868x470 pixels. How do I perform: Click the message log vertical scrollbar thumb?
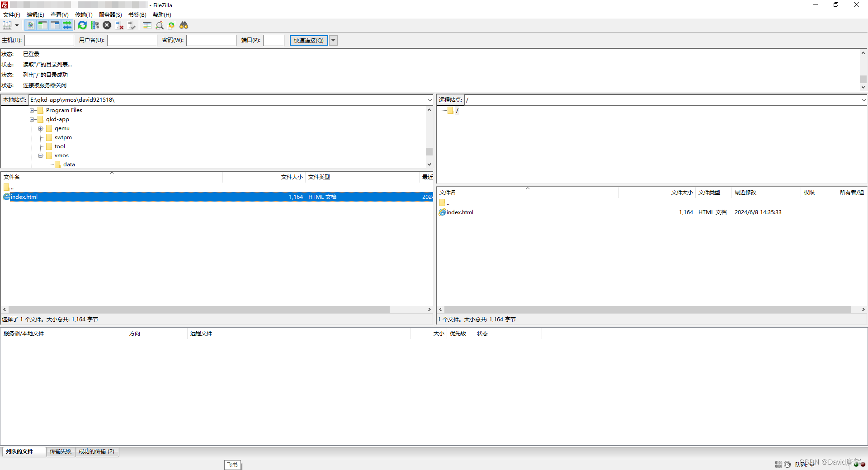click(x=863, y=79)
